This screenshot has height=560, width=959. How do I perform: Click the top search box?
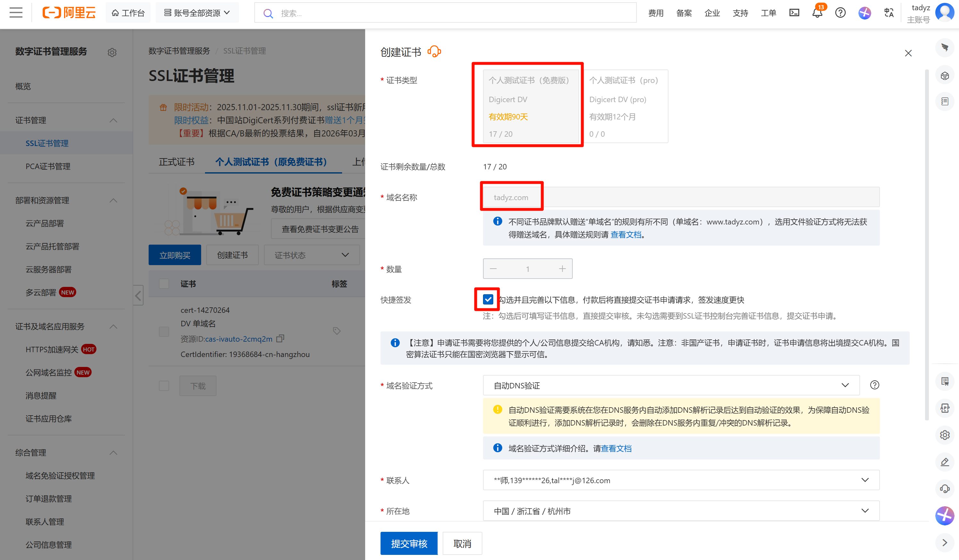(x=445, y=13)
